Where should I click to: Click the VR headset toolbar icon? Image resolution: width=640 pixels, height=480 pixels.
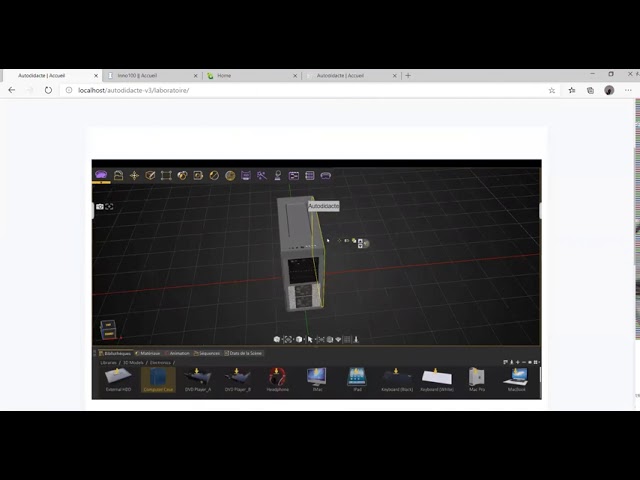point(326,176)
